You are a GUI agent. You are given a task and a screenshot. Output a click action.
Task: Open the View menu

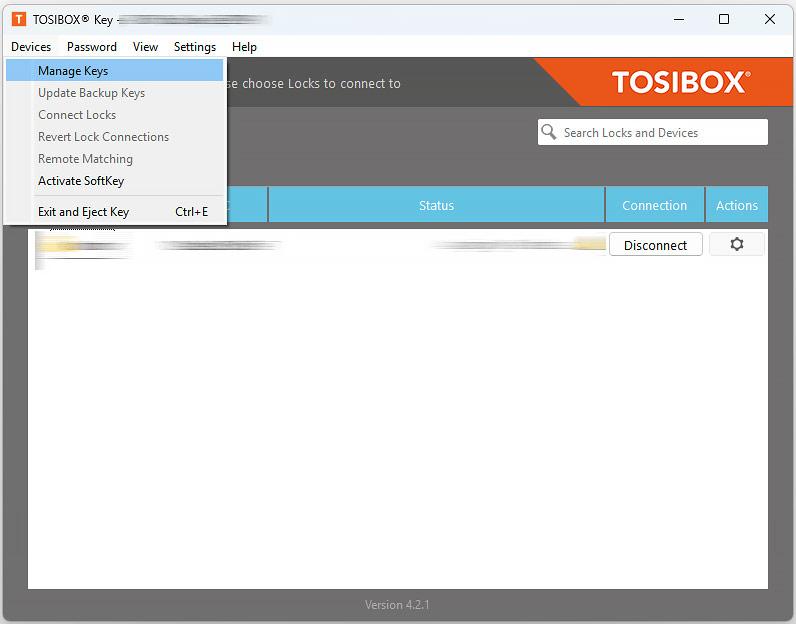pos(145,47)
